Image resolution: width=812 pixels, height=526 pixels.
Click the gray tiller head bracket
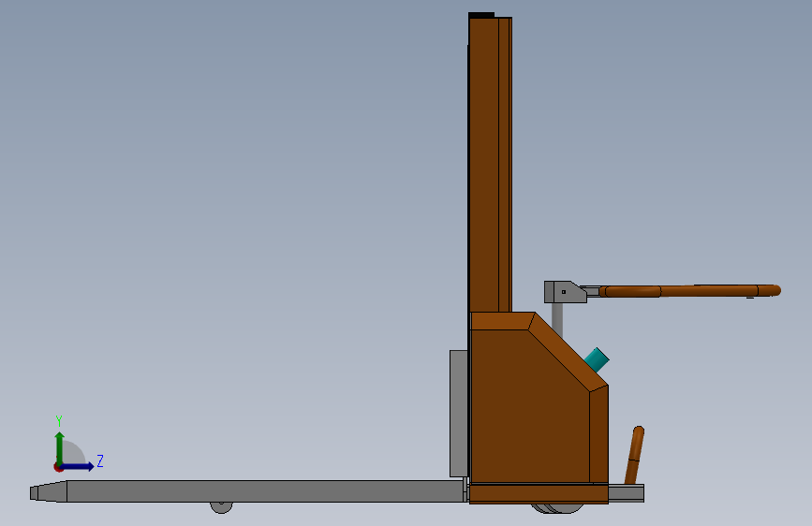point(565,292)
